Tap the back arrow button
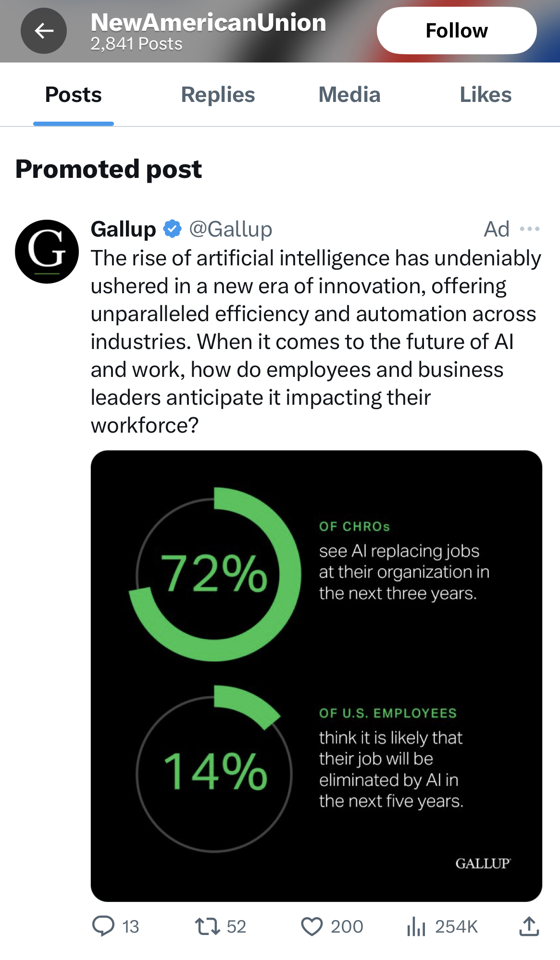560x960 pixels. 44,31
